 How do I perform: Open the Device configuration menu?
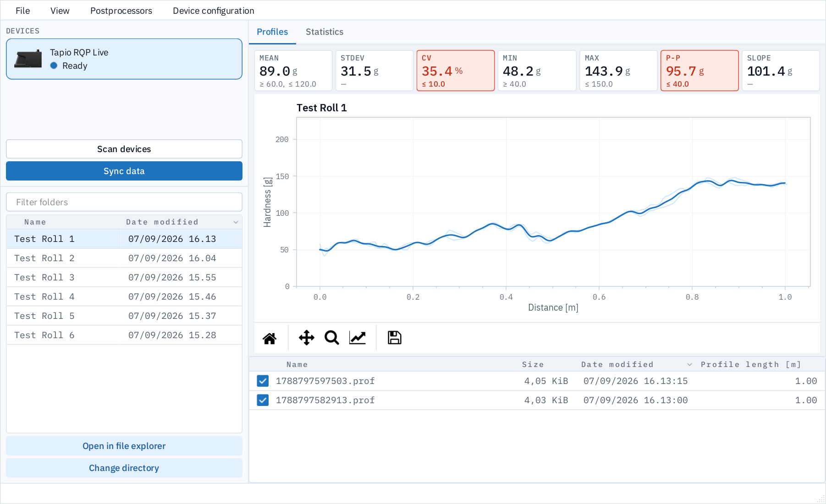point(214,11)
